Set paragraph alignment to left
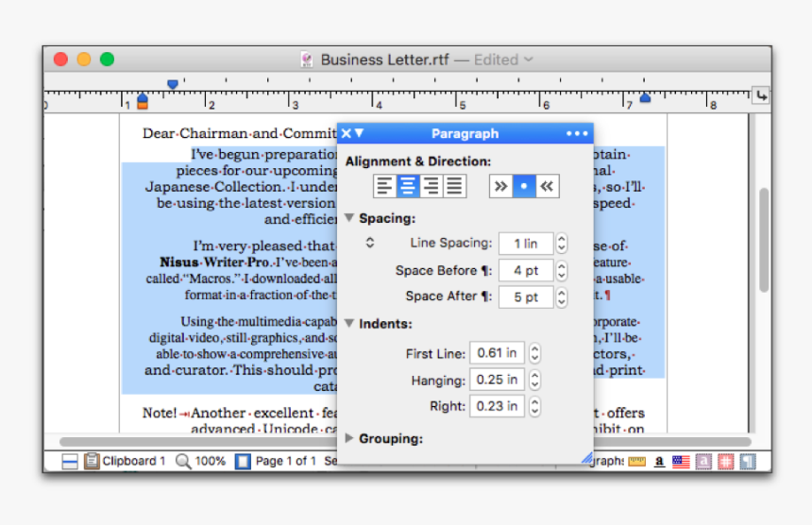 (x=384, y=186)
